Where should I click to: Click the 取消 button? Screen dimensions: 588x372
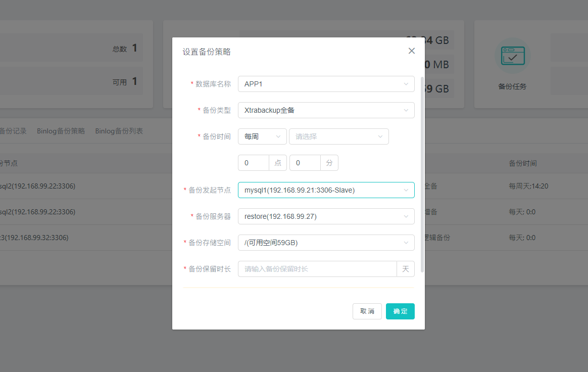367,311
